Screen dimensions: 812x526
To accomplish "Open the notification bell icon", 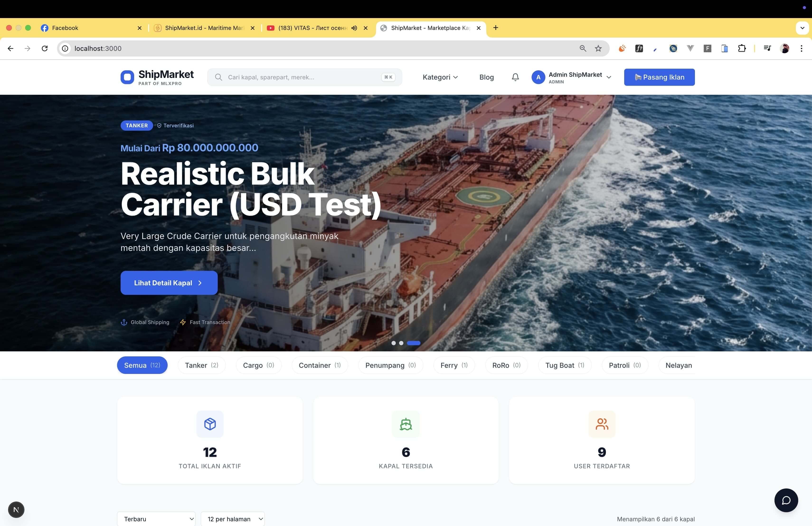I will [515, 77].
